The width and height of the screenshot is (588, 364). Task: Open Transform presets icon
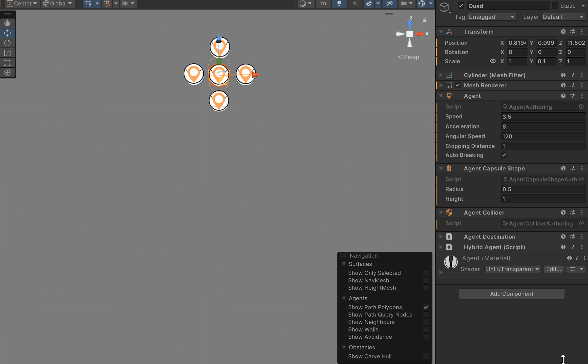(x=573, y=31)
